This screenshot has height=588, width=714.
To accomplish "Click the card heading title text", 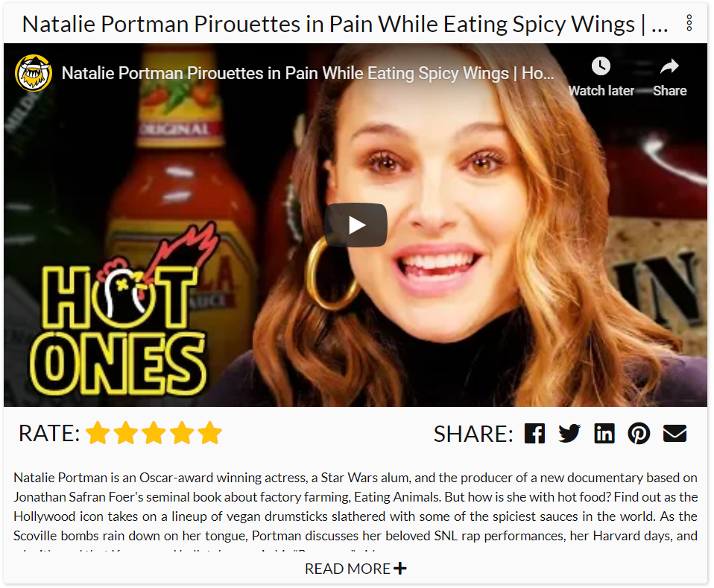I will point(345,24).
